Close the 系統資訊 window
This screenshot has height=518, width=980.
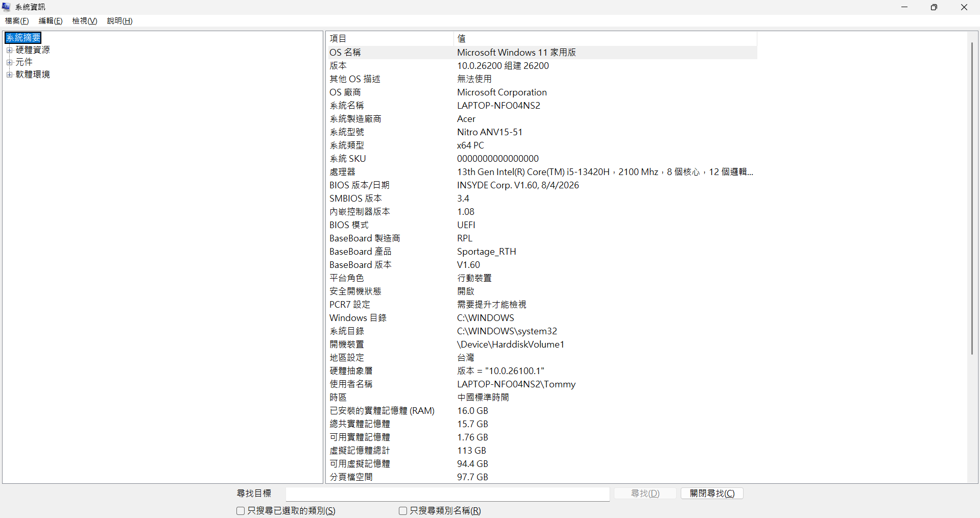pos(964,7)
